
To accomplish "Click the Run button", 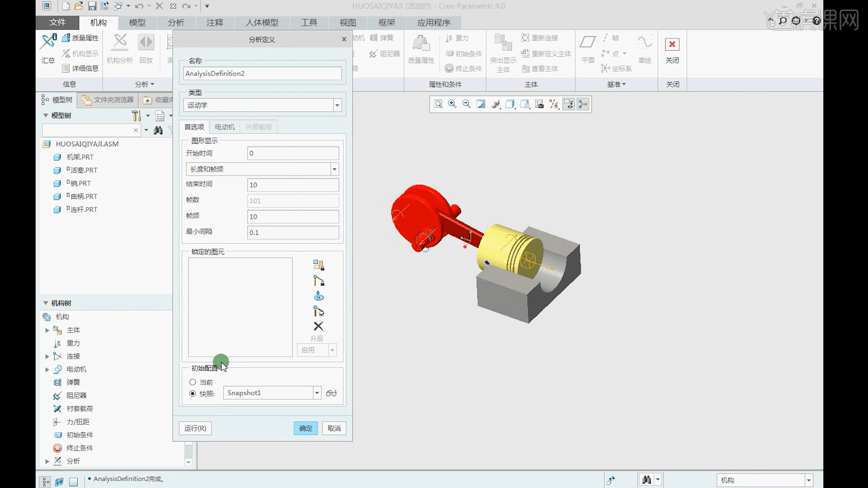I will point(195,428).
